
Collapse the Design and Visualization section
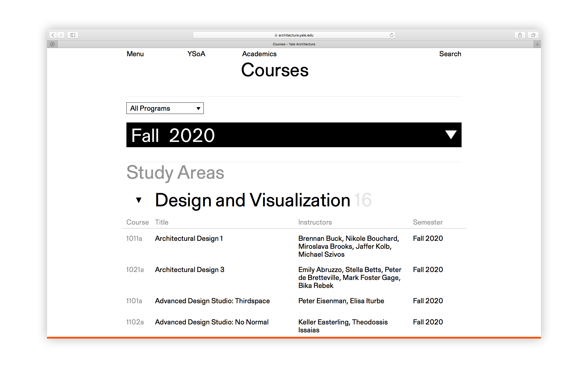pos(139,200)
